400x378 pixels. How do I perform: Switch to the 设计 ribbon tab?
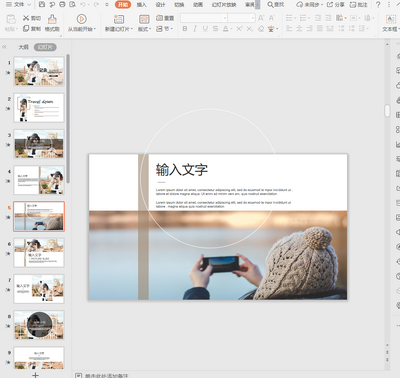coord(160,4)
